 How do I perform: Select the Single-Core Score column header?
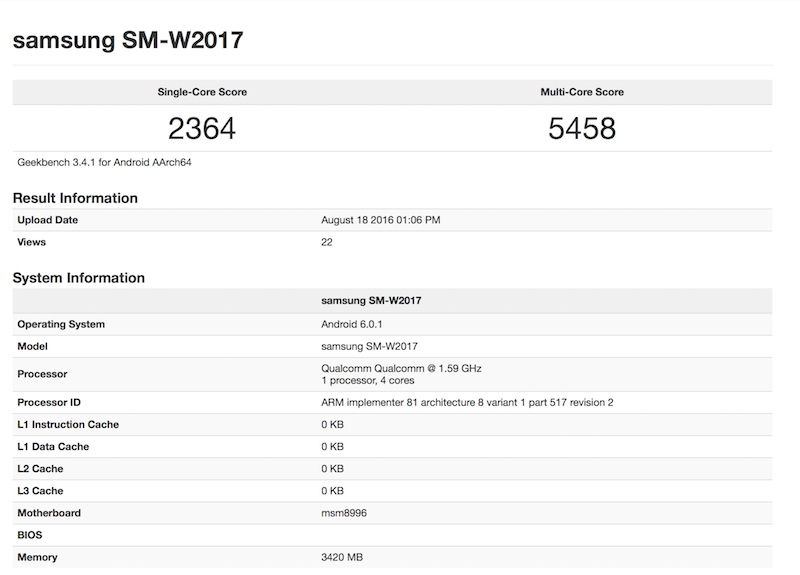202,92
